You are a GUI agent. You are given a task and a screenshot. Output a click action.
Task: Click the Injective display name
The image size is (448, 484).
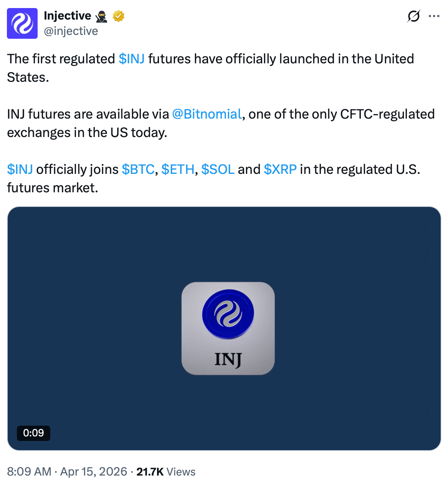67,15
